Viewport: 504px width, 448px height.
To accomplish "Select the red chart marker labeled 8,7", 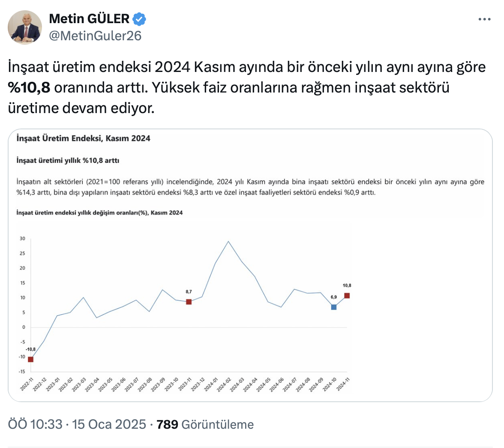I will [x=189, y=302].
